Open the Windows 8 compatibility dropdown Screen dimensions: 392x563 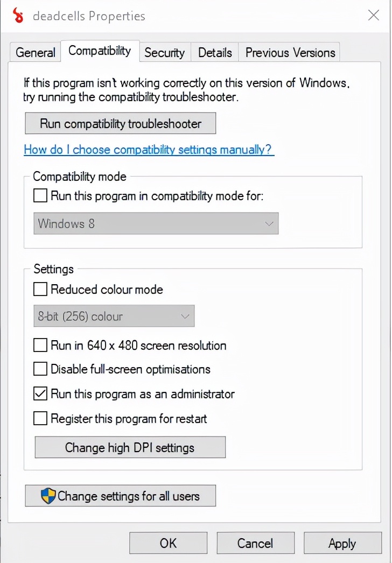pos(156,224)
